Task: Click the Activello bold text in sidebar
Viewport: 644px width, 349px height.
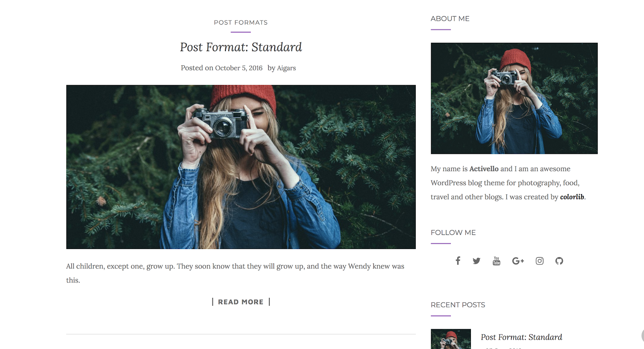Action: (483, 168)
